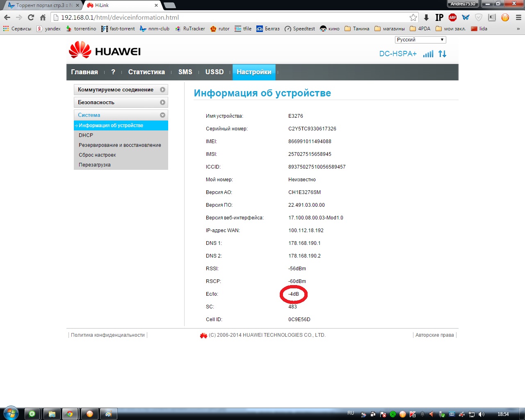
Task: Check the signal strength bars icon
Action: [428, 54]
